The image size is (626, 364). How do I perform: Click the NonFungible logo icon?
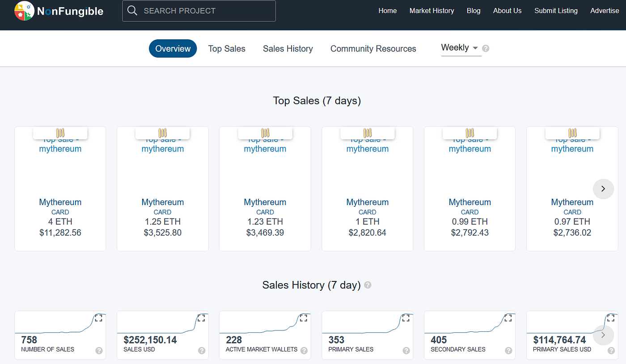24,11
